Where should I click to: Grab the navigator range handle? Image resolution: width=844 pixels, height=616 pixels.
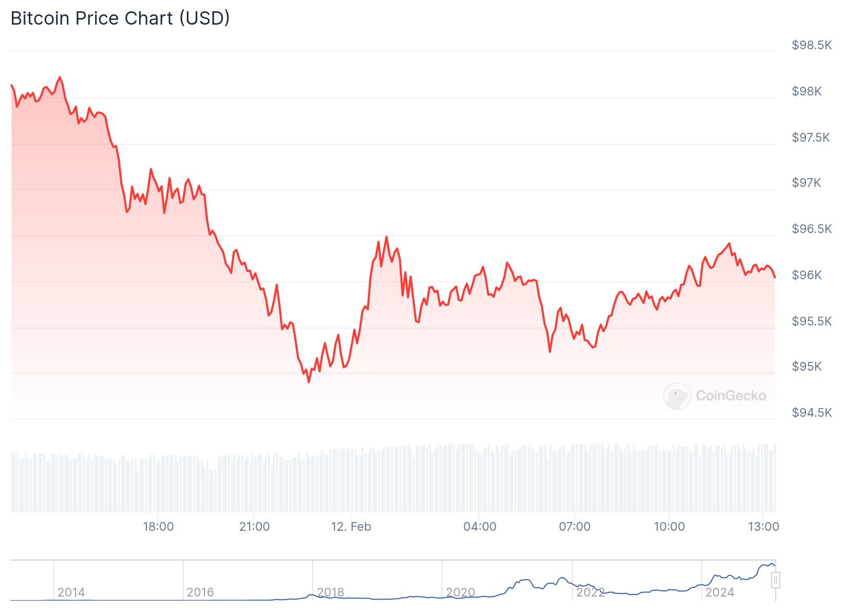[776, 580]
